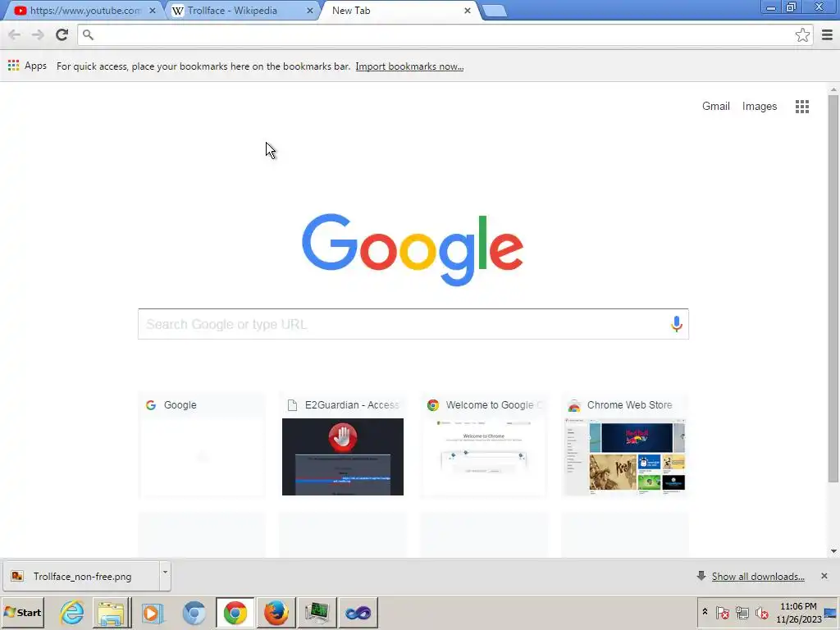Bookmark this page with the star icon

coord(802,34)
